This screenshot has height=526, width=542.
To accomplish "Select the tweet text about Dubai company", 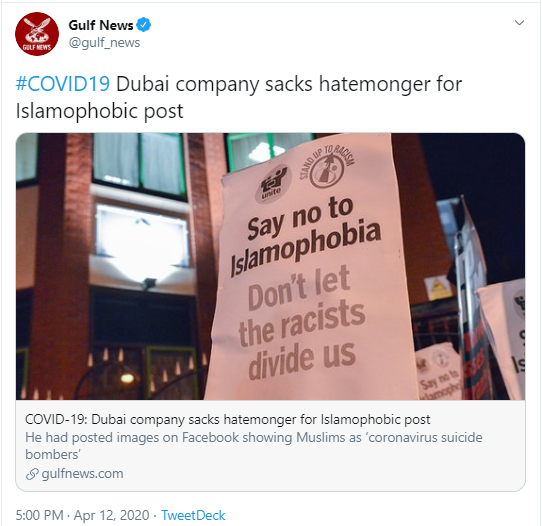I will tap(239, 97).
